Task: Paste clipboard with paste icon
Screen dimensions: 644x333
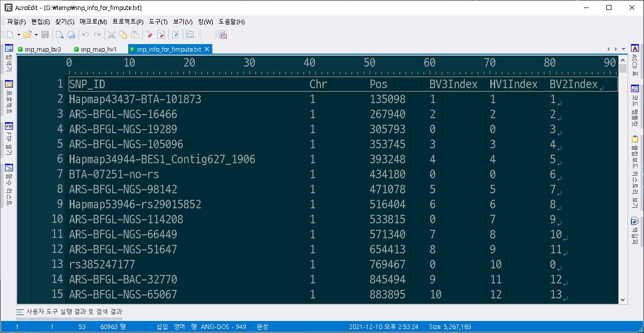Action: 135,35
